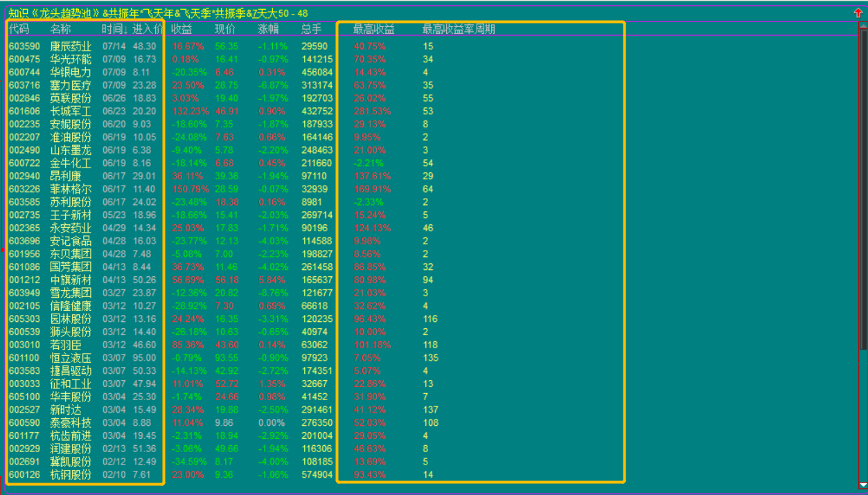Select stock code 002207
This screenshot has height=495, width=868.
pyautogui.click(x=24, y=137)
